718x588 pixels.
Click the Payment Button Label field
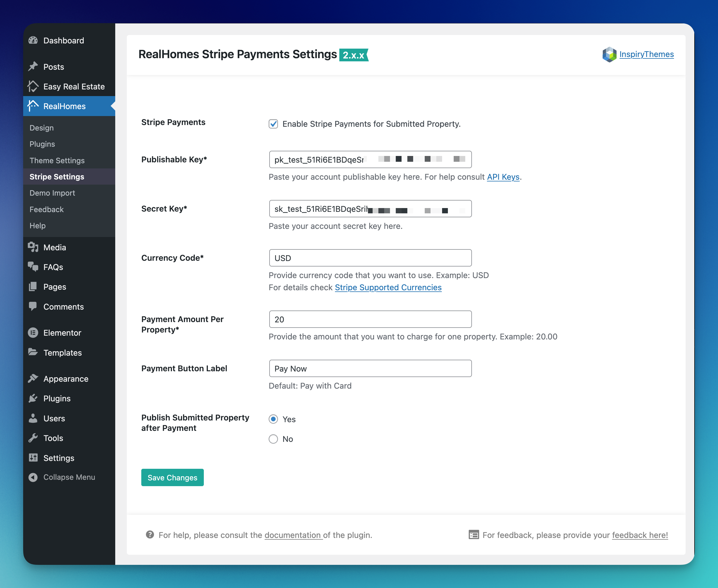click(x=370, y=368)
